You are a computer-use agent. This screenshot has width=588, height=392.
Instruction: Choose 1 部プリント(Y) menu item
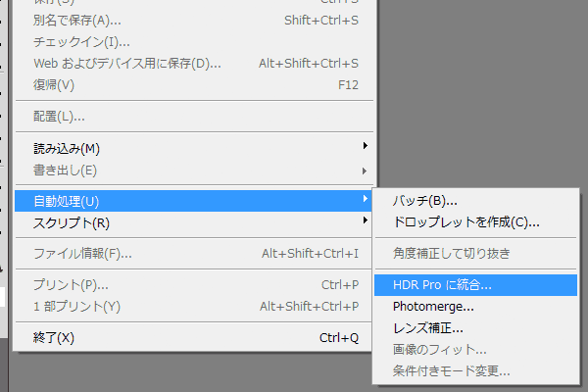(194, 307)
